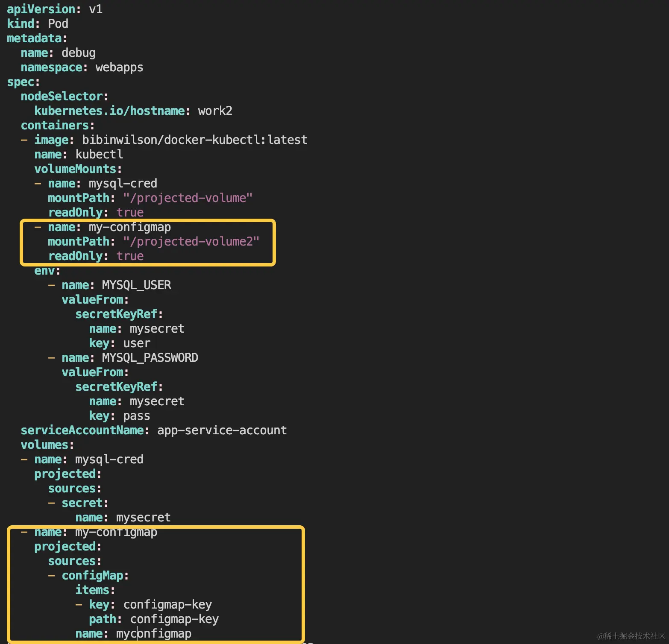Select the value v1 next to apiVersion
The image size is (669, 644).
(x=97, y=9)
